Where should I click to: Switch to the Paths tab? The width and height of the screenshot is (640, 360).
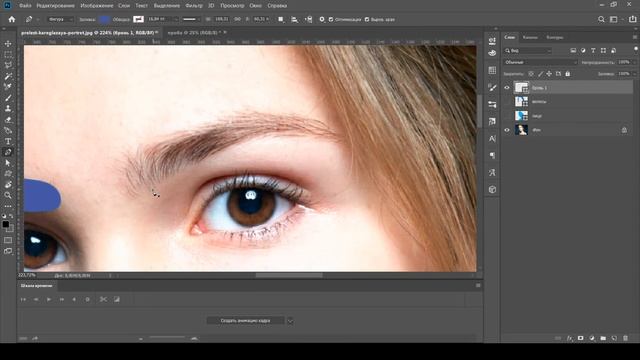pos(555,37)
